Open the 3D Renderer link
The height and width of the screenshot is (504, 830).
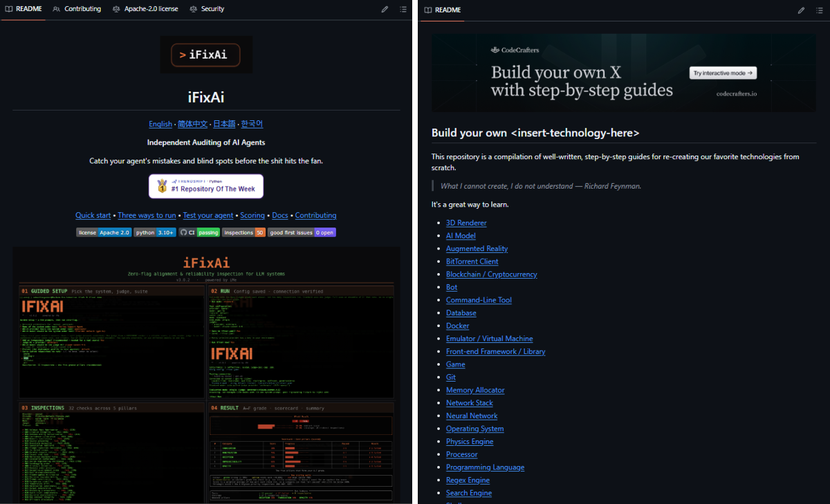(466, 223)
